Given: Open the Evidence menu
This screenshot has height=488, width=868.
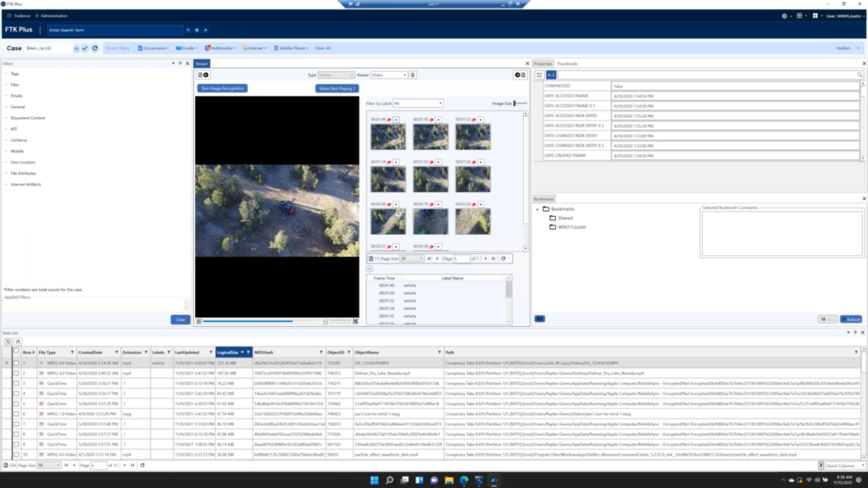Looking at the screenshot, I should [x=19, y=16].
